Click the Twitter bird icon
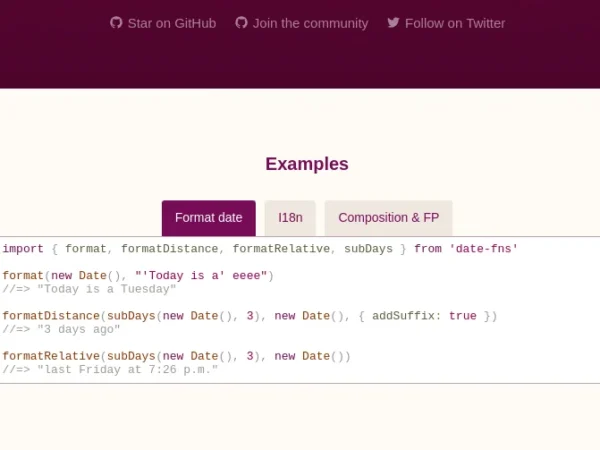600x450 pixels. pos(393,23)
